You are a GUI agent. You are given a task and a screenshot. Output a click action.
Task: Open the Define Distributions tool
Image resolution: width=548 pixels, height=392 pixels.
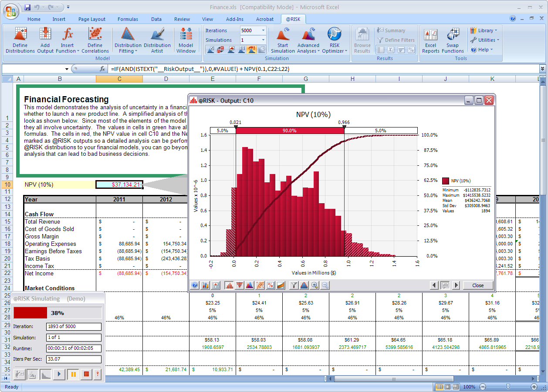click(20, 40)
